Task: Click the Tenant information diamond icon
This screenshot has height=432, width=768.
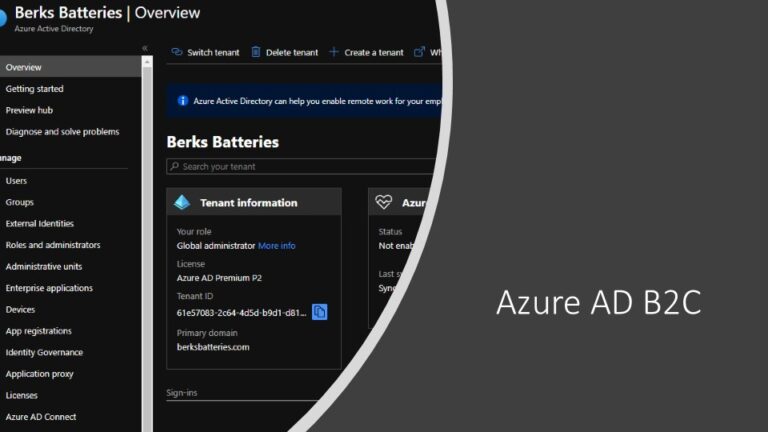Action: pyautogui.click(x=182, y=202)
